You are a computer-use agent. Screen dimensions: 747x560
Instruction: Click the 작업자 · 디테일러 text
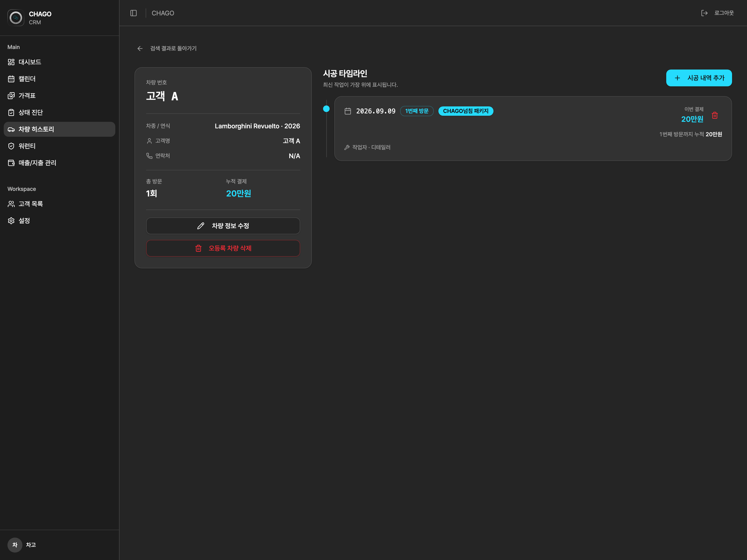[x=371, y=147]
